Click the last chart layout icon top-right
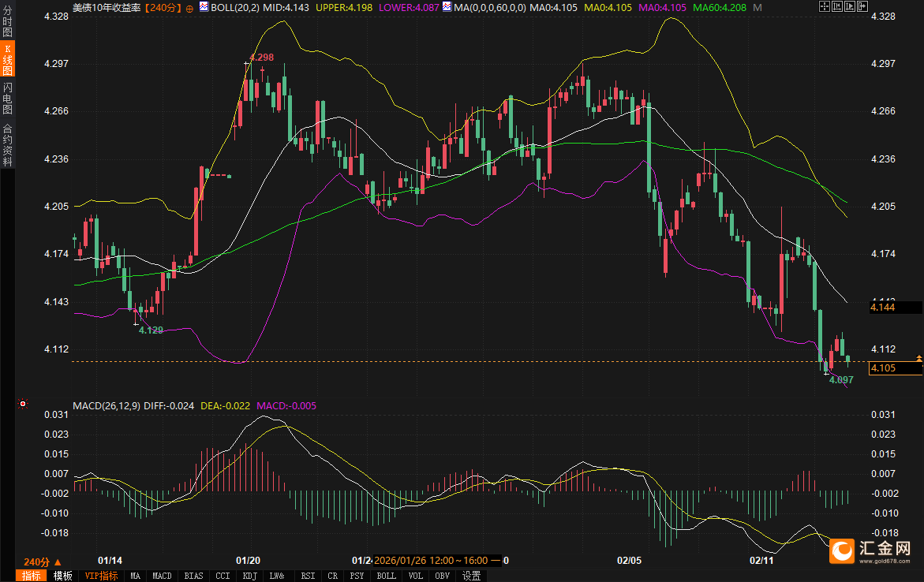This screenshot has width=924, height=582. 862,7
